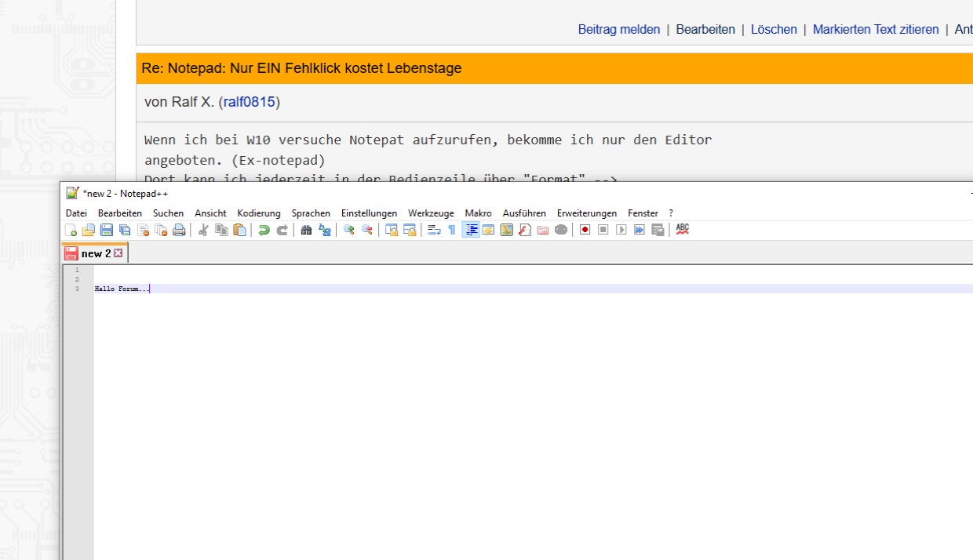
Task: Click the Copy toolbar icon
Action: [x=221, y=230]
